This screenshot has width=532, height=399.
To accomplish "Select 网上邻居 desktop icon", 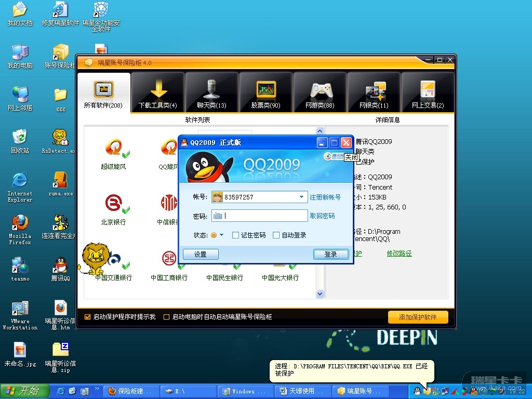I will [x=20, y=99].
